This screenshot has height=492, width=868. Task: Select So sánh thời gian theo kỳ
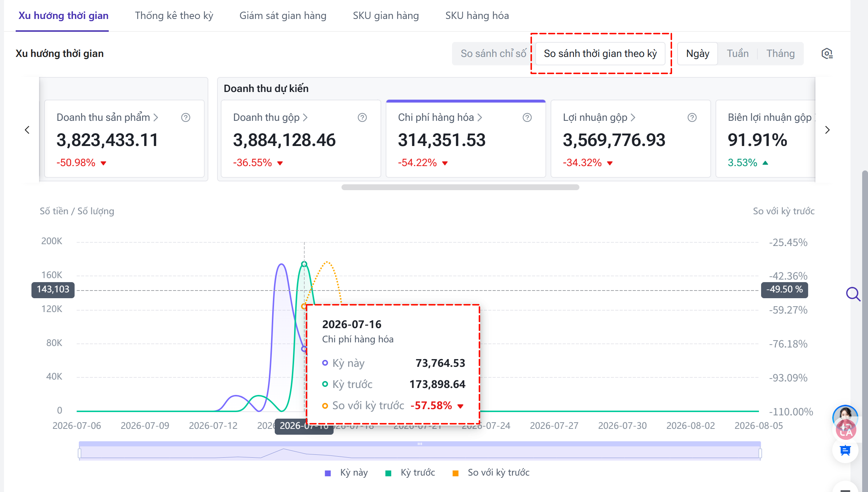pos(600,54)
